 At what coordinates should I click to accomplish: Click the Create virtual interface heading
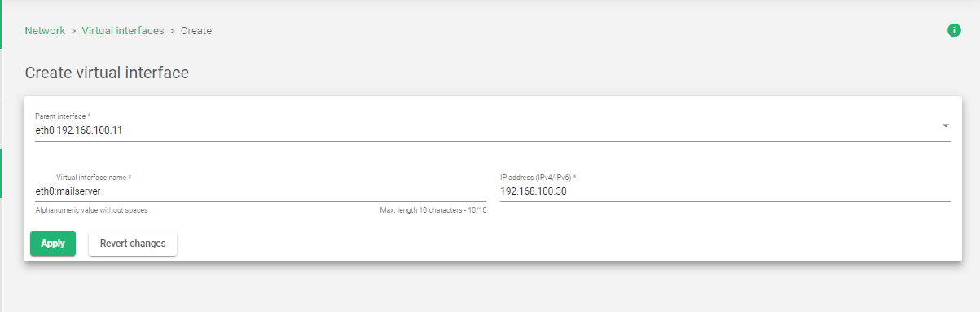tap(107, 73)
